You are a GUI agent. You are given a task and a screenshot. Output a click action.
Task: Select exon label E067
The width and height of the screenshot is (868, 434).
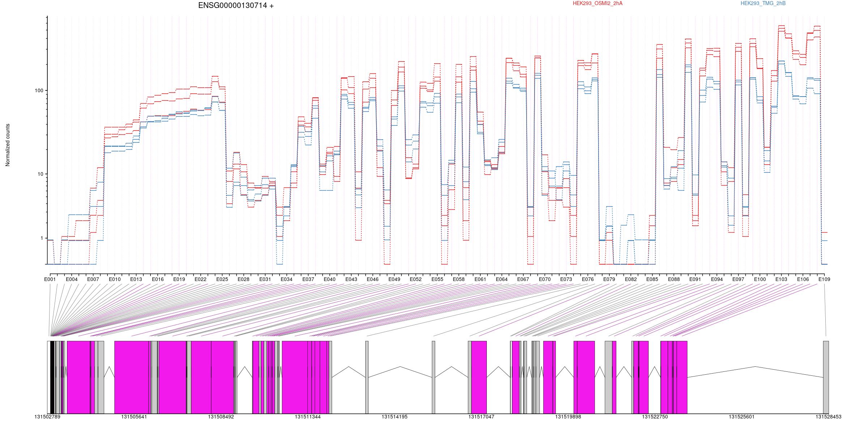[523, 279]
